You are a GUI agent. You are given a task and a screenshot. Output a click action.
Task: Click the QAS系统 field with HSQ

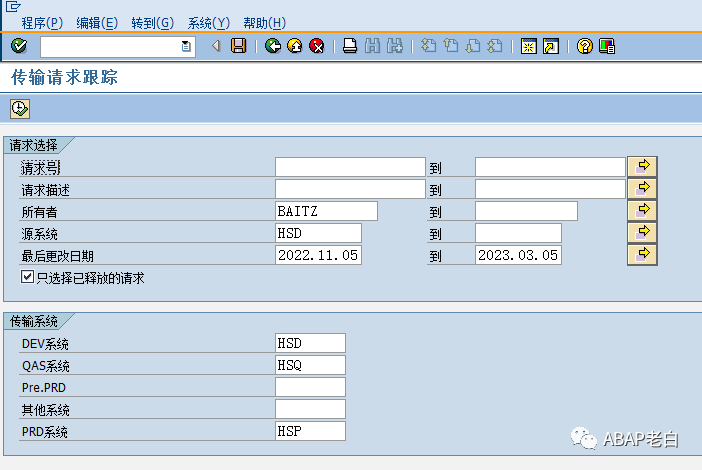310,365
